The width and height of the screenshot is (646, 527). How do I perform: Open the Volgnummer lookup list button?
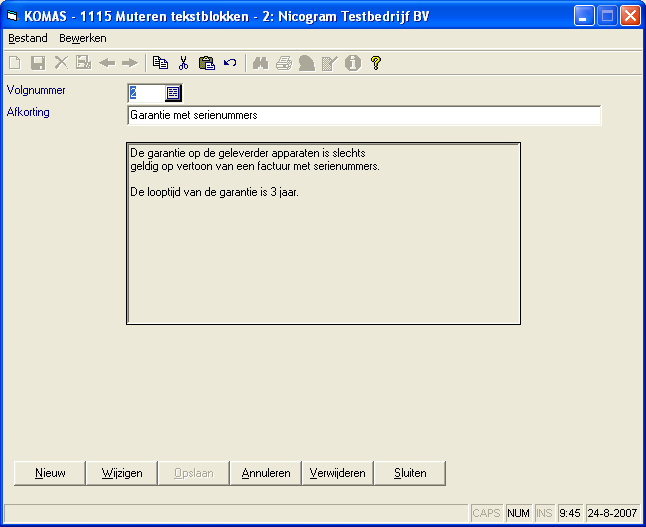tap(173, 93)
